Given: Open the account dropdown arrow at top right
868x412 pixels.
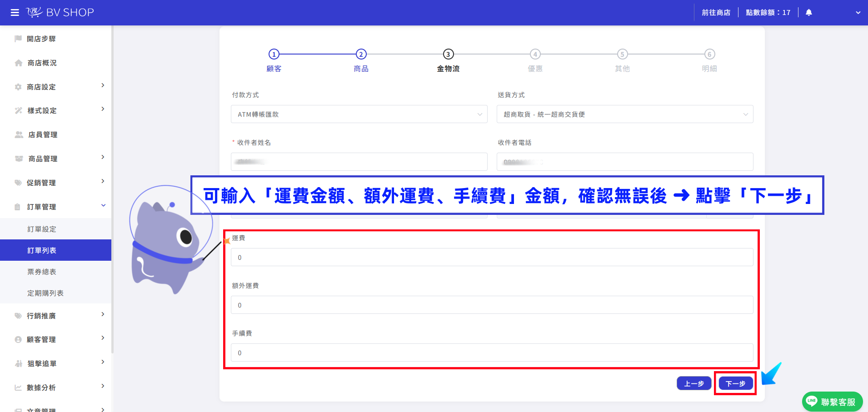Looking at the screenshot, I should (x=858, y=13).
